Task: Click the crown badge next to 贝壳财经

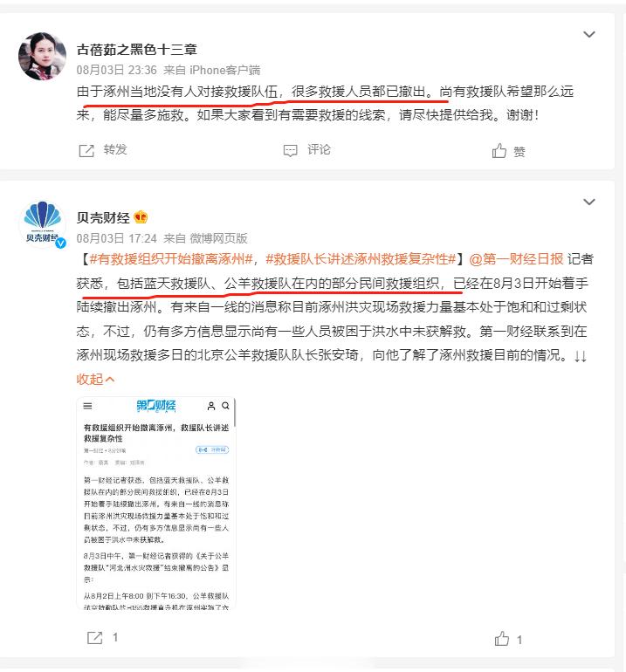Action: 141,217
